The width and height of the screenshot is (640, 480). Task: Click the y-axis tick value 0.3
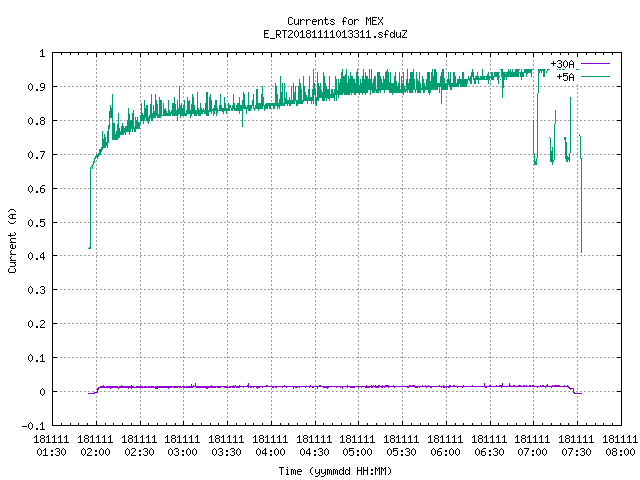(x=36, y=290)
